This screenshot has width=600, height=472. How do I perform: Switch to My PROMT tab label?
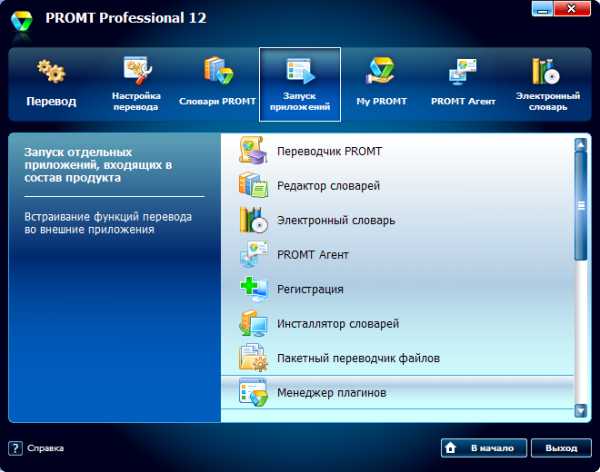(x=382, y=101)
